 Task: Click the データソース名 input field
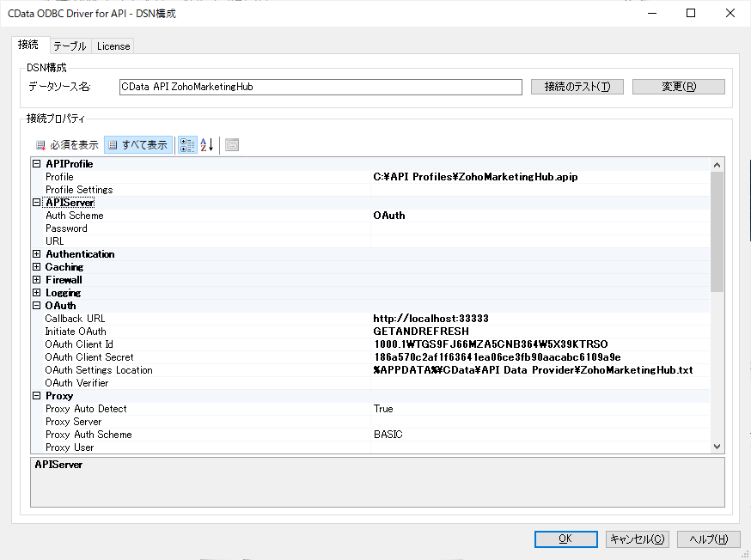tap(321, 87)
